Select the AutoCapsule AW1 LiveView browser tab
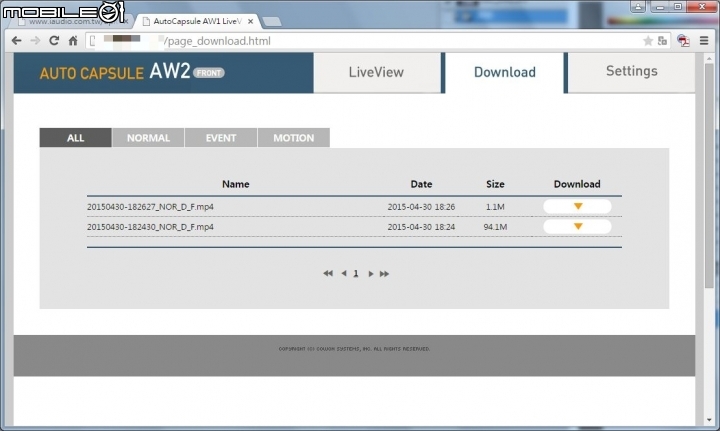The width and height of the screenshot is (720, 431). click(197, 21)
